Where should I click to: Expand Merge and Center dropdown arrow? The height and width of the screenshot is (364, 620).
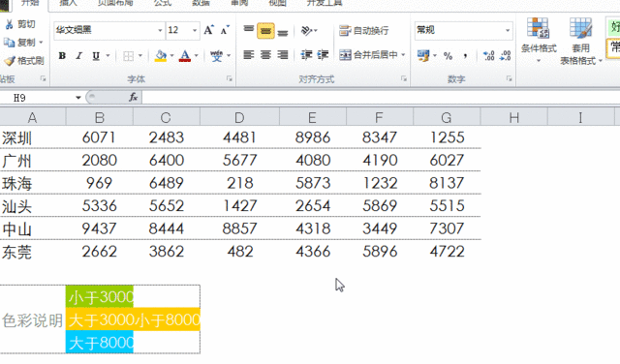click(403, 55)
